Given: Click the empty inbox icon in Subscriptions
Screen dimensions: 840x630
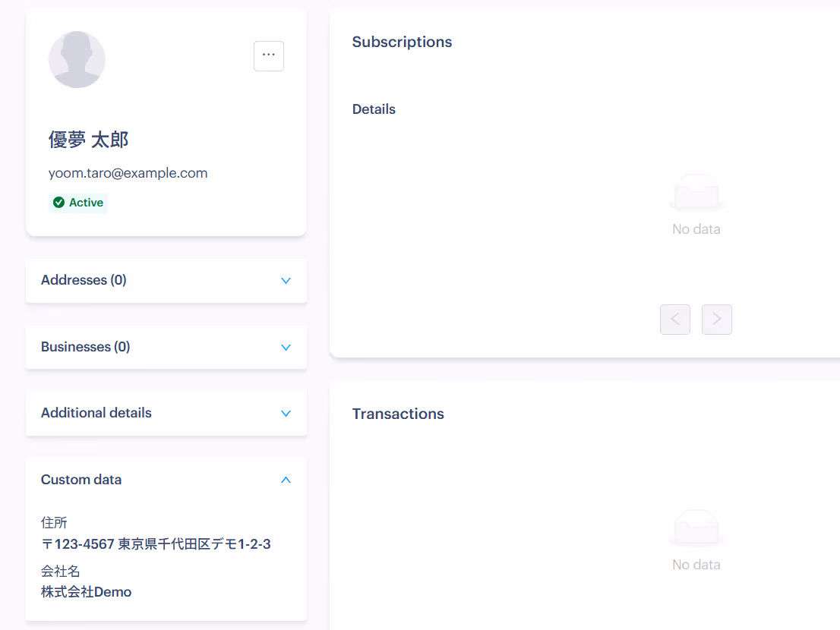Looking at the screenshot, I should click(696, 191).
